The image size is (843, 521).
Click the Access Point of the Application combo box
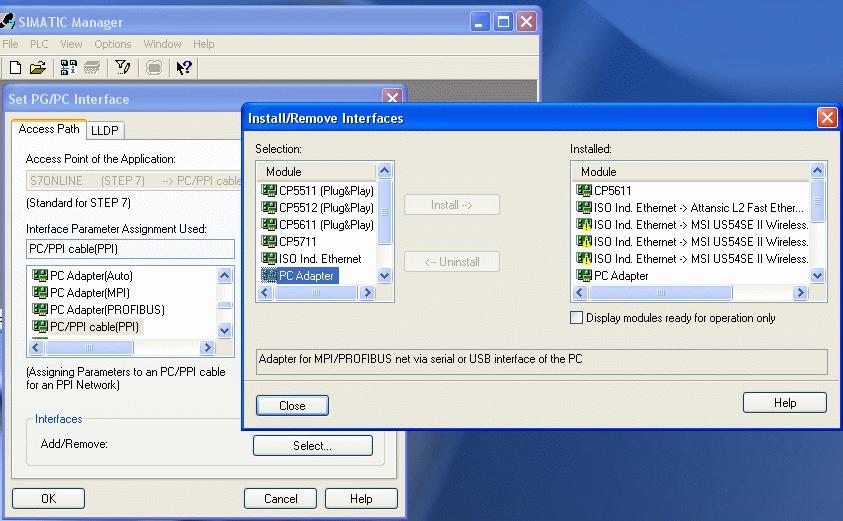[x=134, y=181]
